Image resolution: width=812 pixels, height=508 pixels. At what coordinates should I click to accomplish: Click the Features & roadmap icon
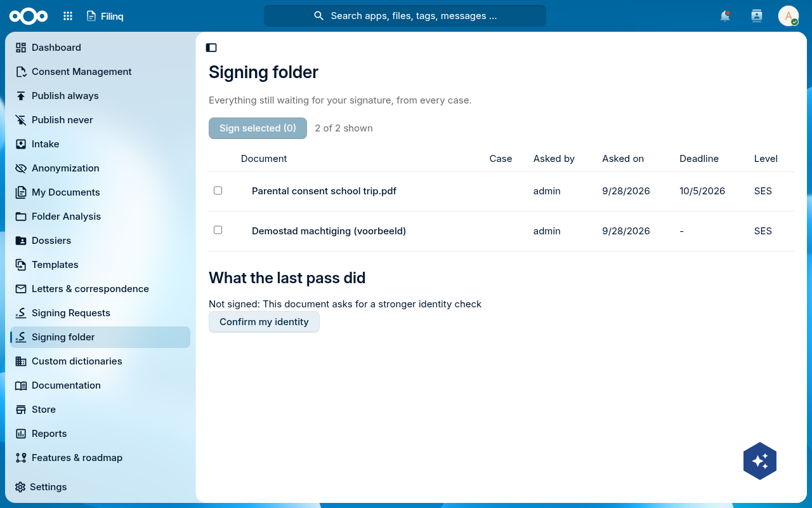point(21,458)
